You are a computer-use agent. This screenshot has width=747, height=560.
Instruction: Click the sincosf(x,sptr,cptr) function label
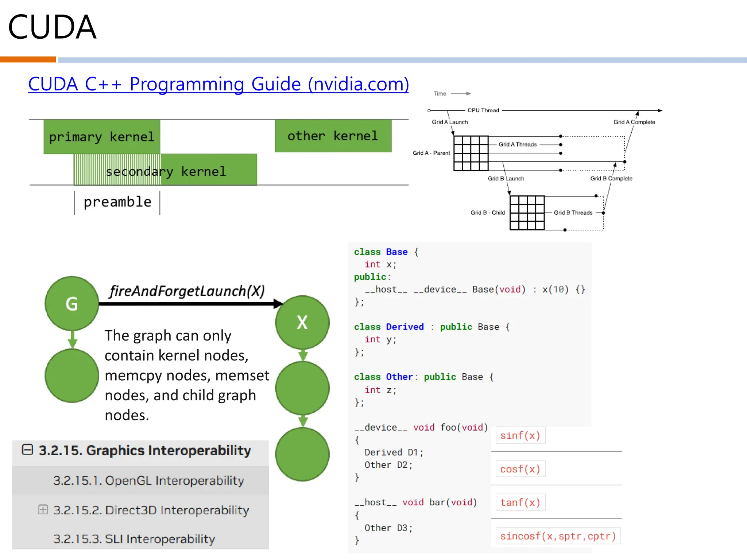click(558, 536)
